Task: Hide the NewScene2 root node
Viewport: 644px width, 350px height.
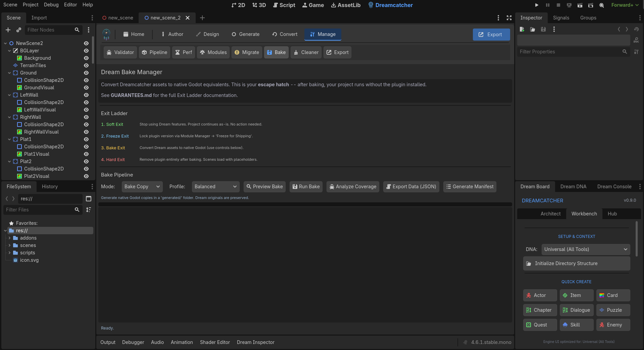Action: (x=86, y=43)
